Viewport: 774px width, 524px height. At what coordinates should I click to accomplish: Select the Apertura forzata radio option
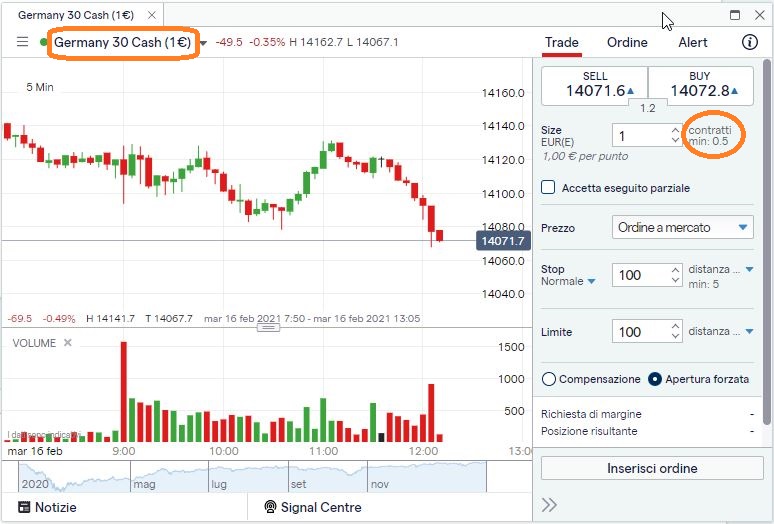(x=656, y=379)
